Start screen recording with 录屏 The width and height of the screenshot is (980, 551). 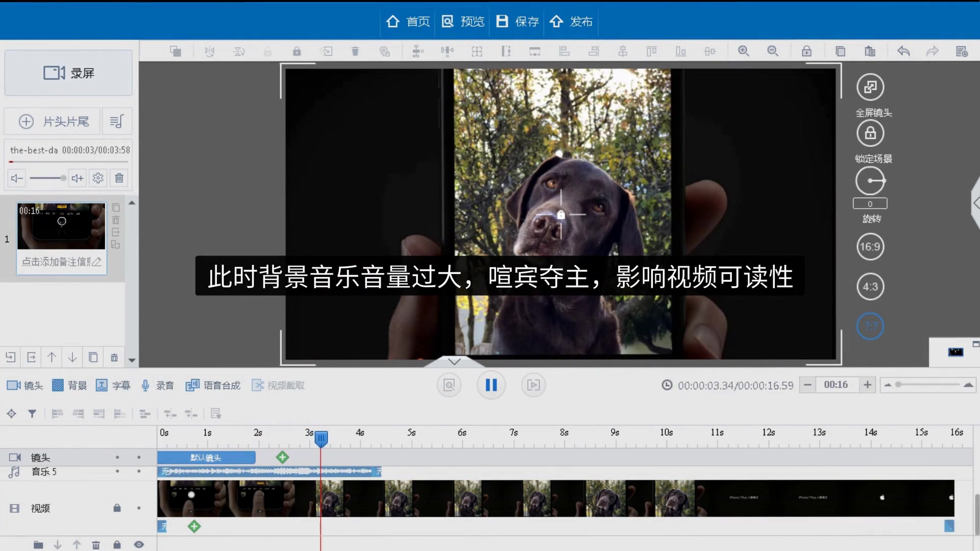tap(68, 73)
